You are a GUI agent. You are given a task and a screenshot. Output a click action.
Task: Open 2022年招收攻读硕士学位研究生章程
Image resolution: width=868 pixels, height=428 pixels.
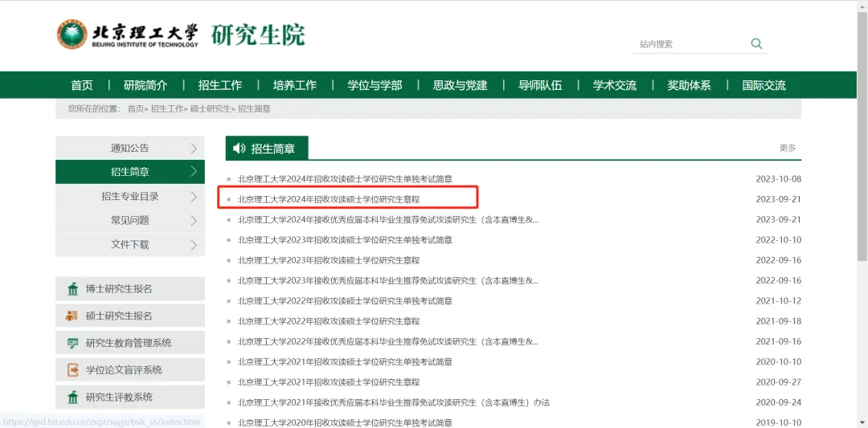click(x=329, y=321)
